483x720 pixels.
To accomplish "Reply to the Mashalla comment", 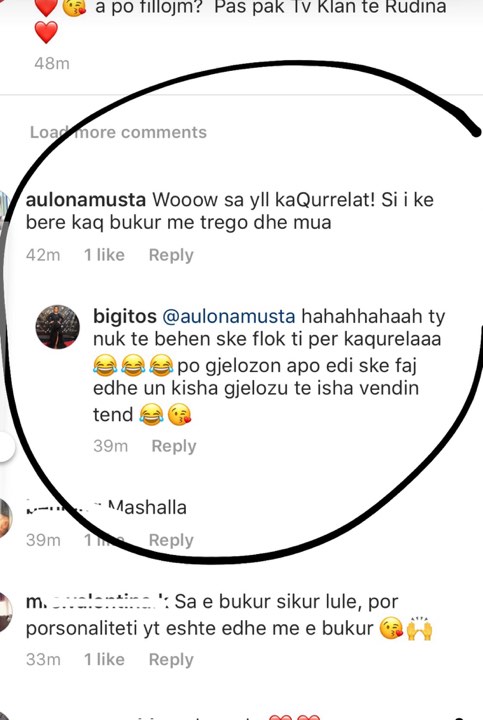I will coord(171,540).
